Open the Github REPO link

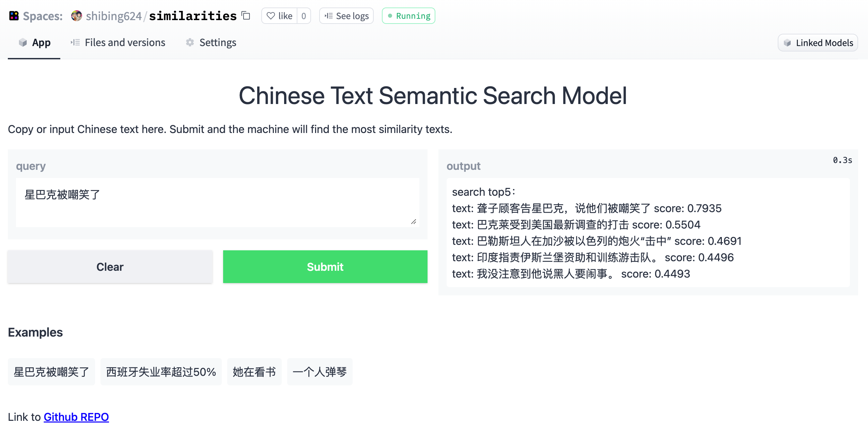[x=76, y=417]
